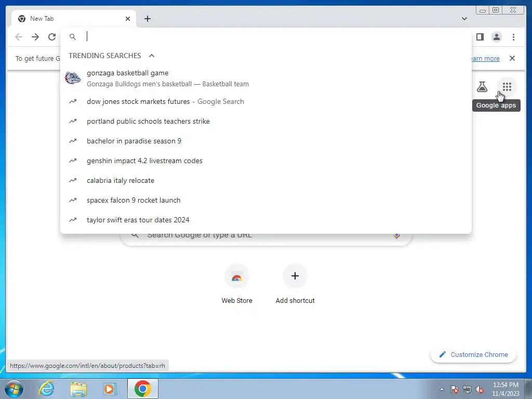Click the Action Center flag icon

click(x=455, y=389)
